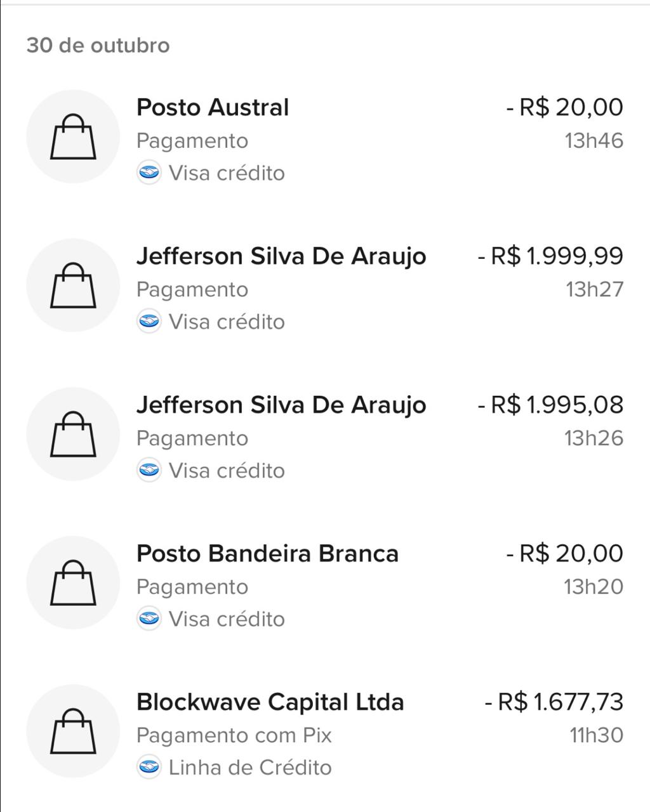Open Posto Austral transaction details
650x812 pixels.
pos(213,107)
